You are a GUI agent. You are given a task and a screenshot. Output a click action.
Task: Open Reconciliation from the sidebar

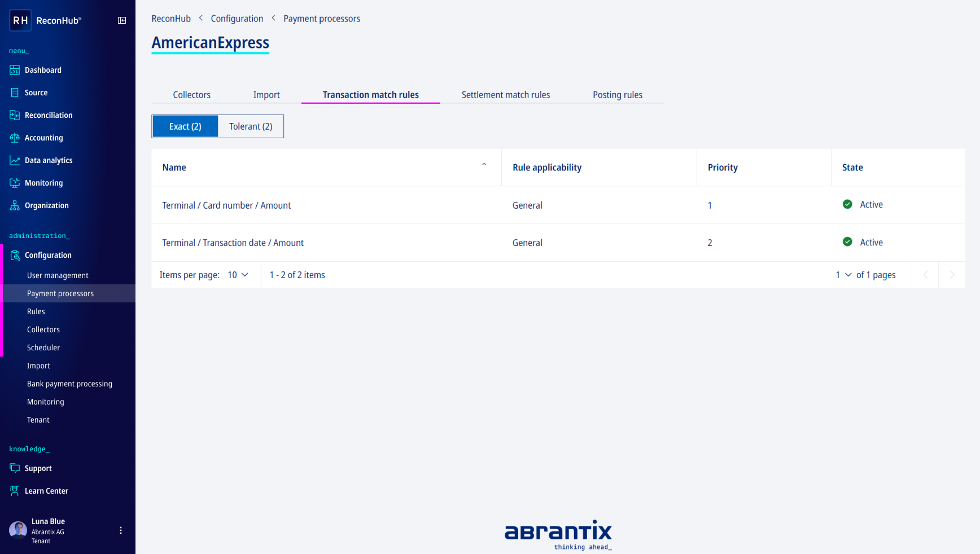pyautogui.click(x=49, y=115)
